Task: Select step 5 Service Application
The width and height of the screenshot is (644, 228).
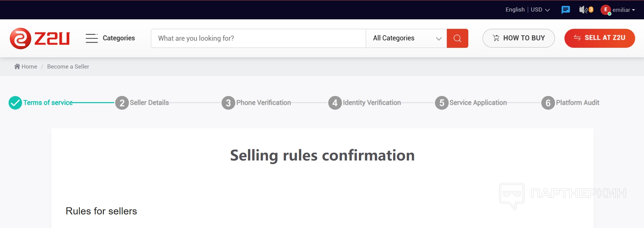Action: click(x=442, y=103)
